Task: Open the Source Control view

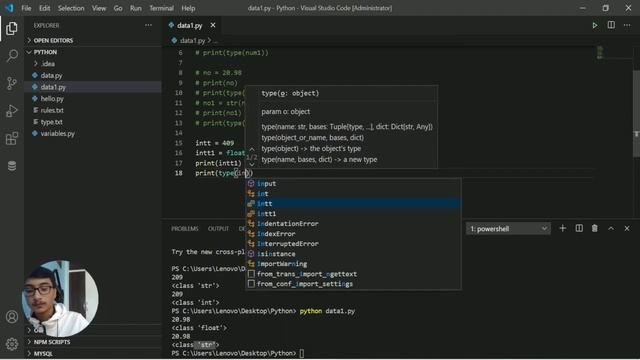Action: (12, 83)
